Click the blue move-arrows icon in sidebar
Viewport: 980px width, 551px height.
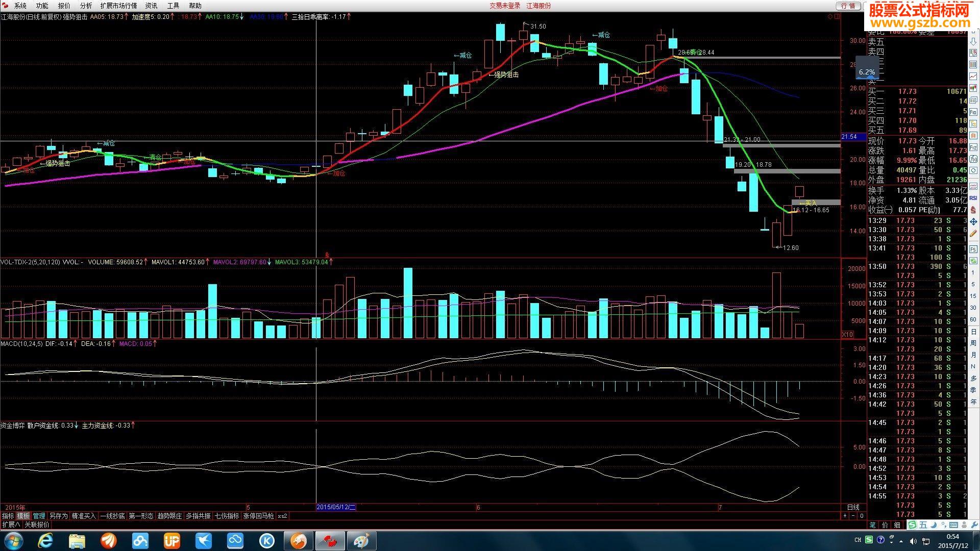(x=973, y=221)
